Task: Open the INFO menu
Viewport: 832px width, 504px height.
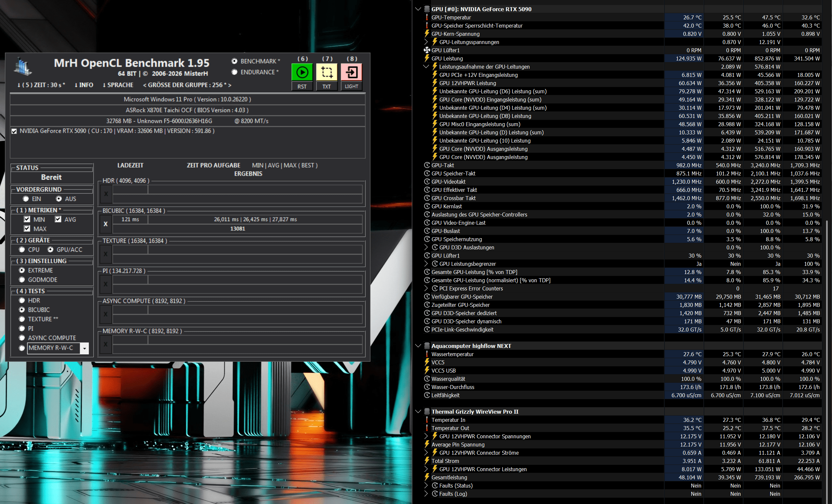Action: click(x=84, y=85)
